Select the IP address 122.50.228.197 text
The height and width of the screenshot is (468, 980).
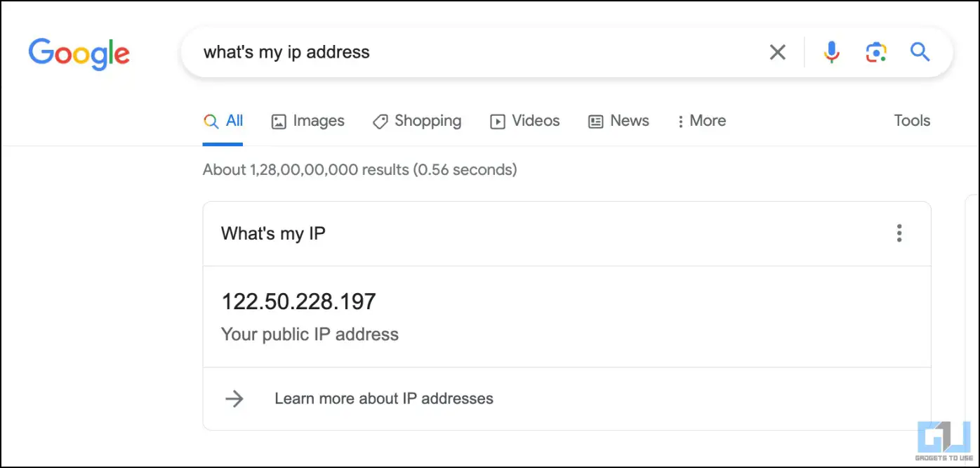point(299,302)
